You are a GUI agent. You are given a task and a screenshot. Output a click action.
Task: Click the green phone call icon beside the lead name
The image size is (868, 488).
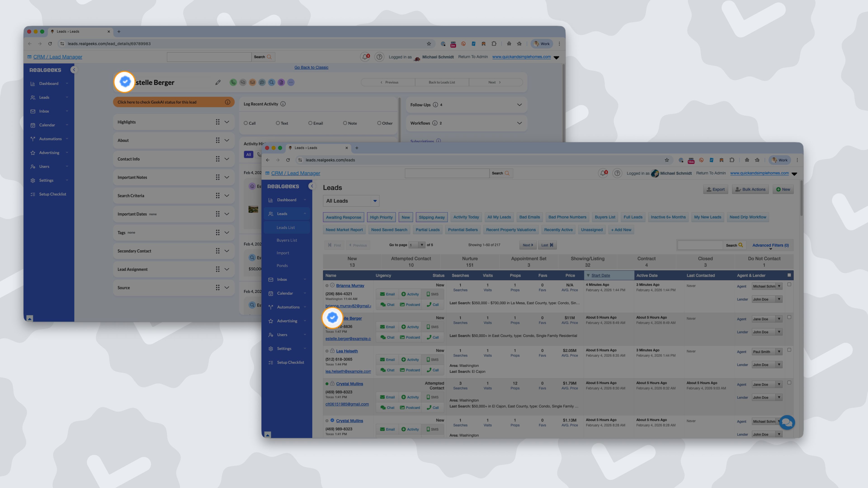(233, 82)
